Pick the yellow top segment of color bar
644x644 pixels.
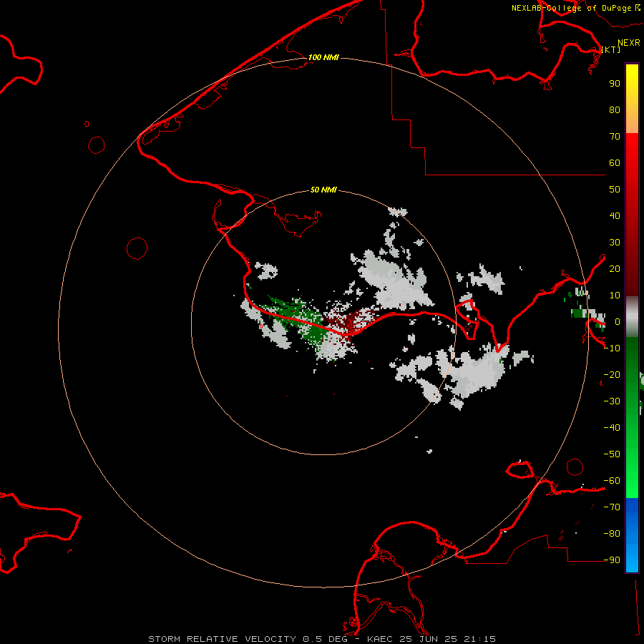[x=632, y=99]
